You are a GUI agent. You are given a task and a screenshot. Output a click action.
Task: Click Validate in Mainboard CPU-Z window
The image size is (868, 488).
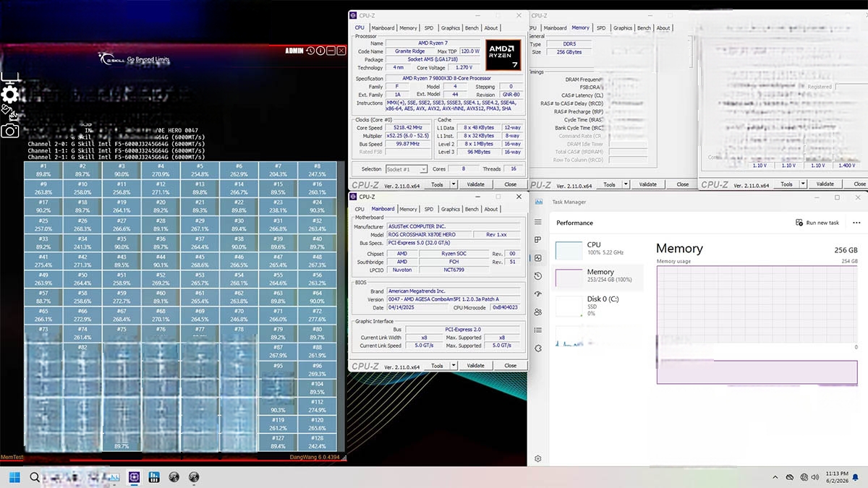point(475,366)
